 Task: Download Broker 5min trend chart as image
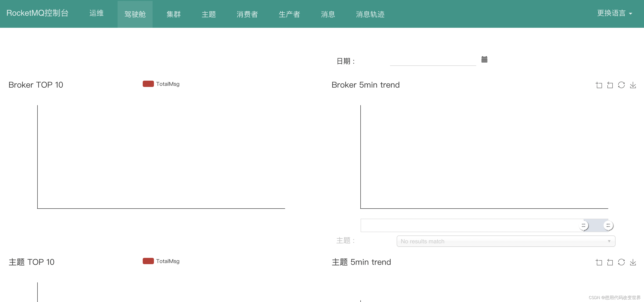pos(633,85)
